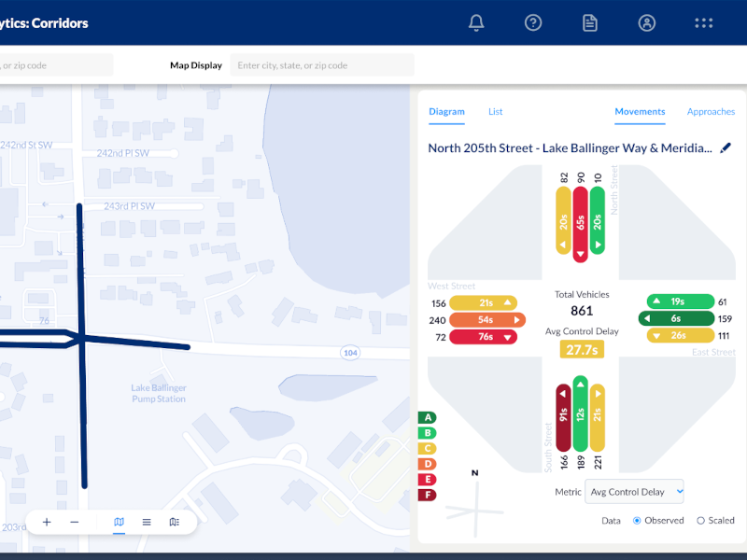Viewport: 747px width, 560px height.
Task: Select the 26s yellow movement bar
Action: [681, 335]
